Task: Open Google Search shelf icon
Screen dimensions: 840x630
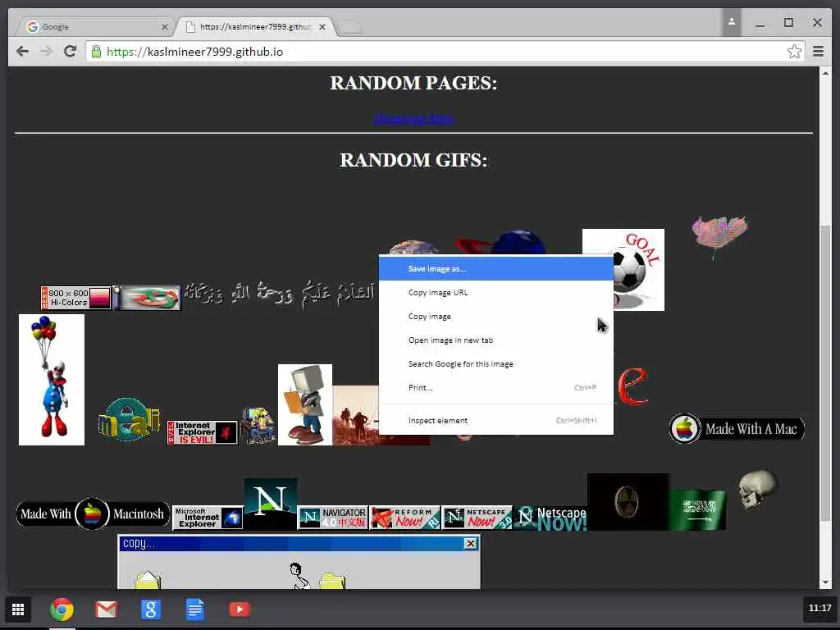Action: tap(151, 609)
